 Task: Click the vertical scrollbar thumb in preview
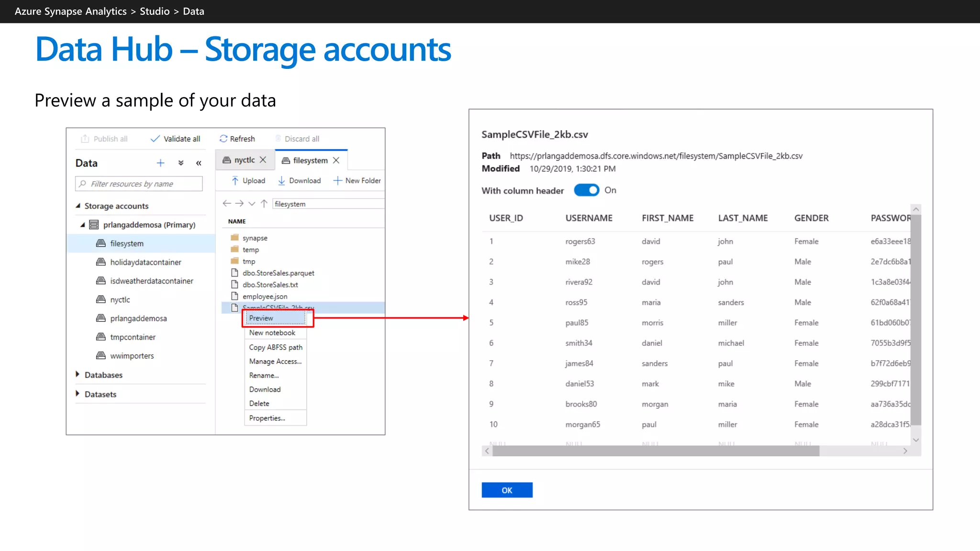click(916, 320)
